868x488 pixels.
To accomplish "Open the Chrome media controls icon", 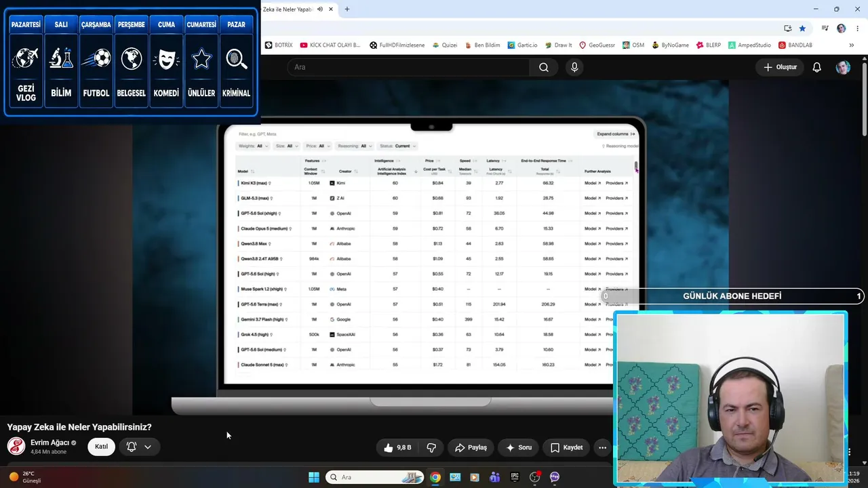I will pos(825,28).
